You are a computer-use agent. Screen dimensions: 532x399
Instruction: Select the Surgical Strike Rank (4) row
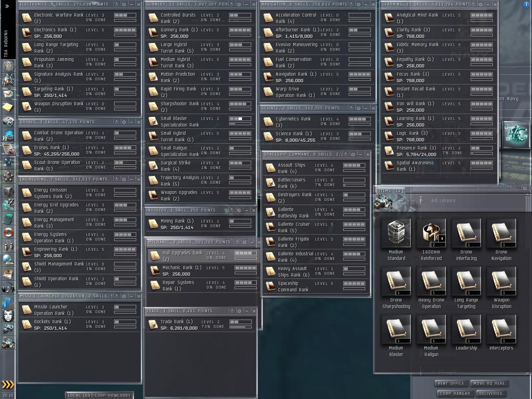(x=200, y=166)
